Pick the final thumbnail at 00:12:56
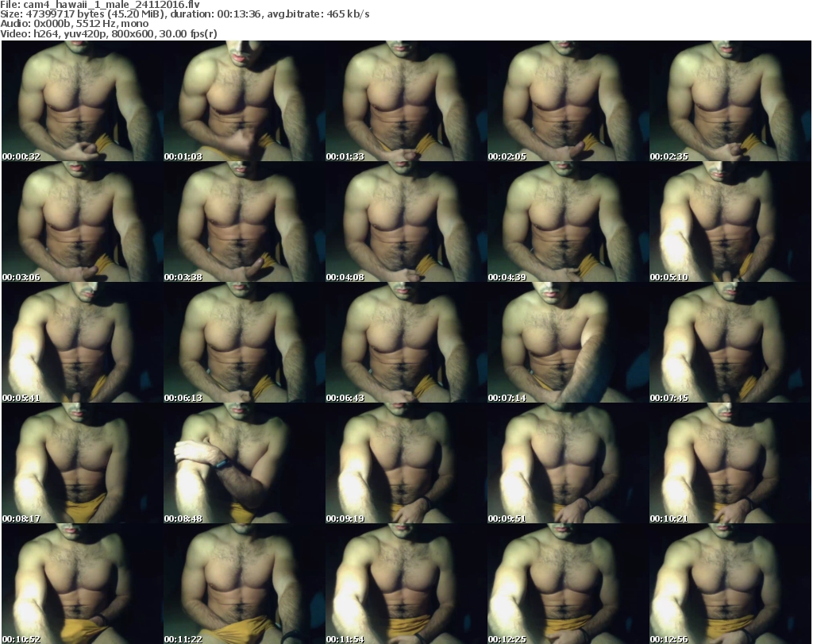The image size is (813, 644). pyautogui.click(x=730, y=584)
